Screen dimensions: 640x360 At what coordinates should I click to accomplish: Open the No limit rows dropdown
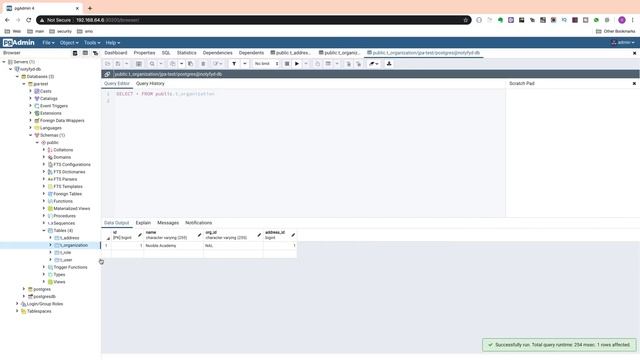pos(266,64)
